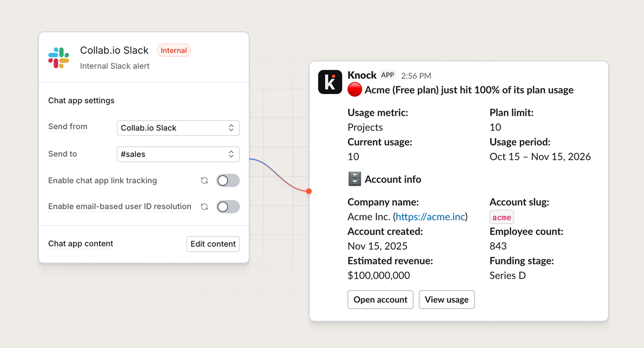
Task: Click the red circle alert emoji
Action: coord(355,90)
